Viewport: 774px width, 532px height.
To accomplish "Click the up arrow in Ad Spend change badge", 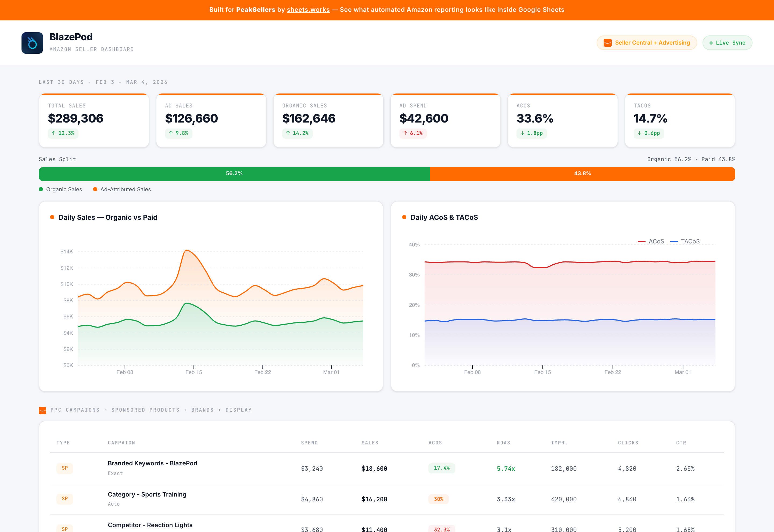I will point(405,133).
